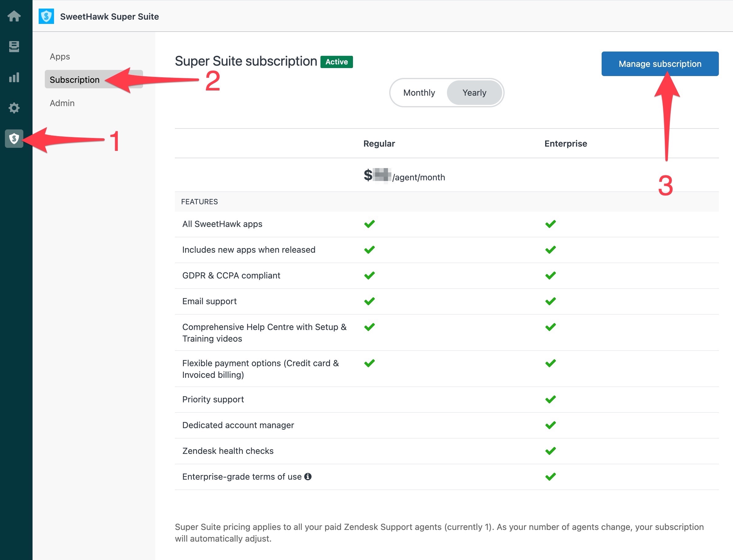Click Enterprise checkmark for Email support

coord(550,301)
